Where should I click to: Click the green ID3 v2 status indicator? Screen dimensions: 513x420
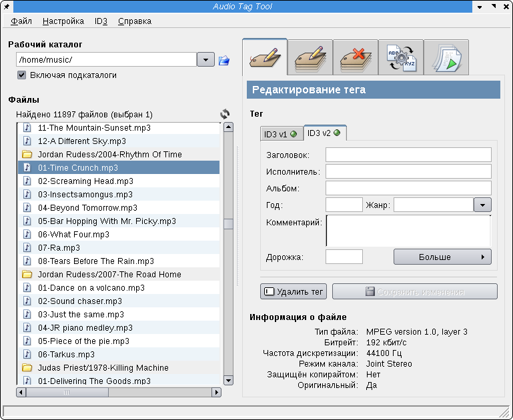(337, 133)
